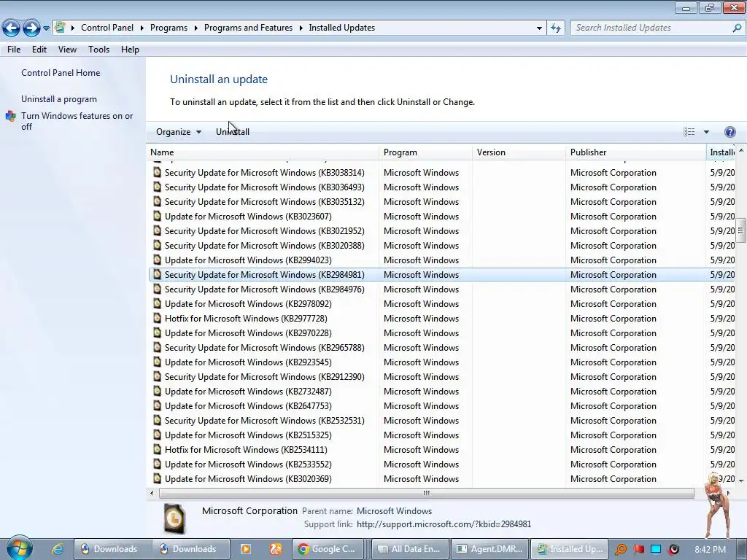Go forward with the Forward arrow button
This screenshot has height=560, width=747.
point(31,28)
